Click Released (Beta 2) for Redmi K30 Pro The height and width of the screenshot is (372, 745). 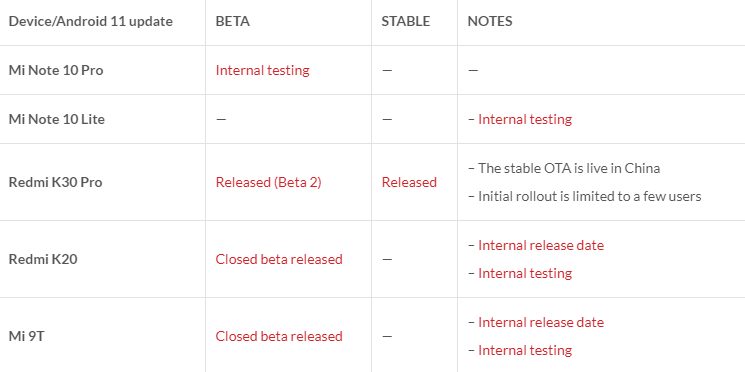(x=268, y=182)
